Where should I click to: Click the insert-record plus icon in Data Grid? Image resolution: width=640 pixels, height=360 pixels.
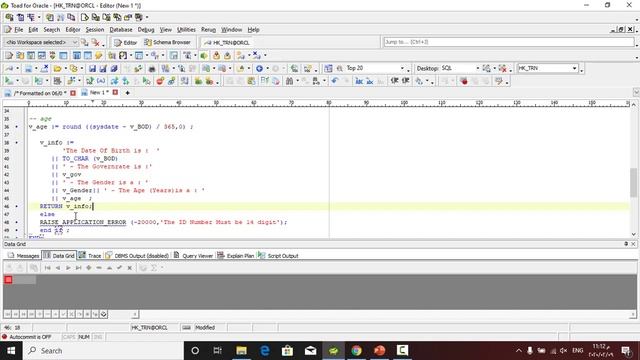point(89,268)
